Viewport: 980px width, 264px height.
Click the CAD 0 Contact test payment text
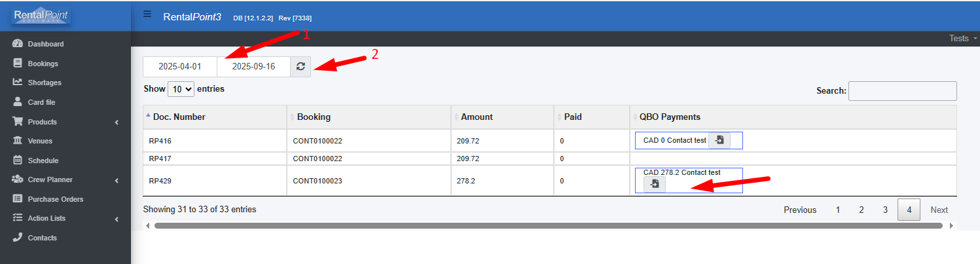coord(674,140)
